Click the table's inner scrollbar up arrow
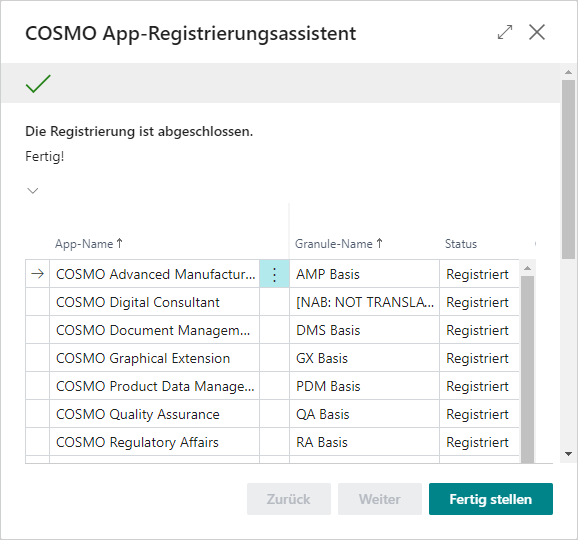The width and height of the screenshot is (578, 540). pyautogui.click(x=527, y=268)
